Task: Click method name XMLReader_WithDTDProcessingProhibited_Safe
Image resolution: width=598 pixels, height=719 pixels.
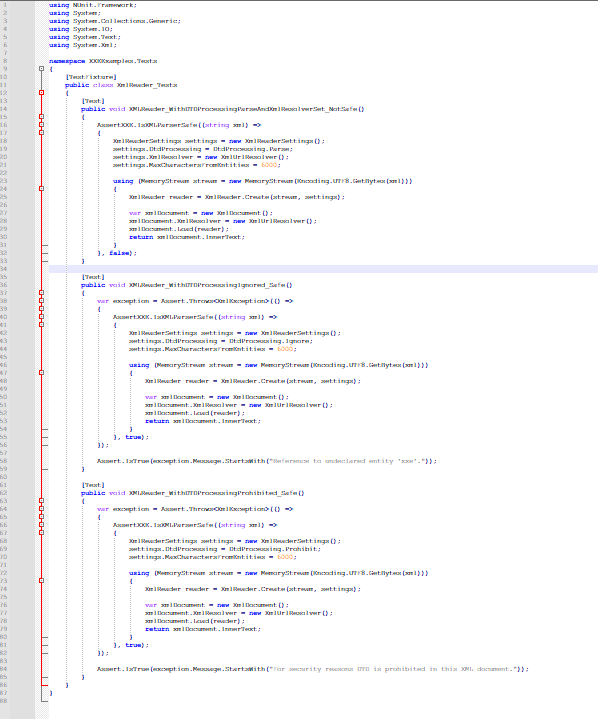Action: point(214,493)
